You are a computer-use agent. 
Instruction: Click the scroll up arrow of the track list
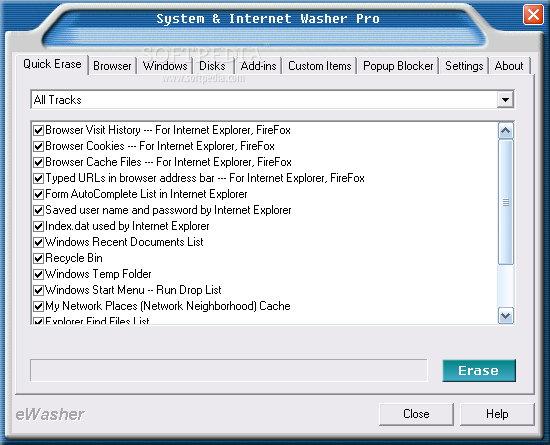[x=505, y=131]
